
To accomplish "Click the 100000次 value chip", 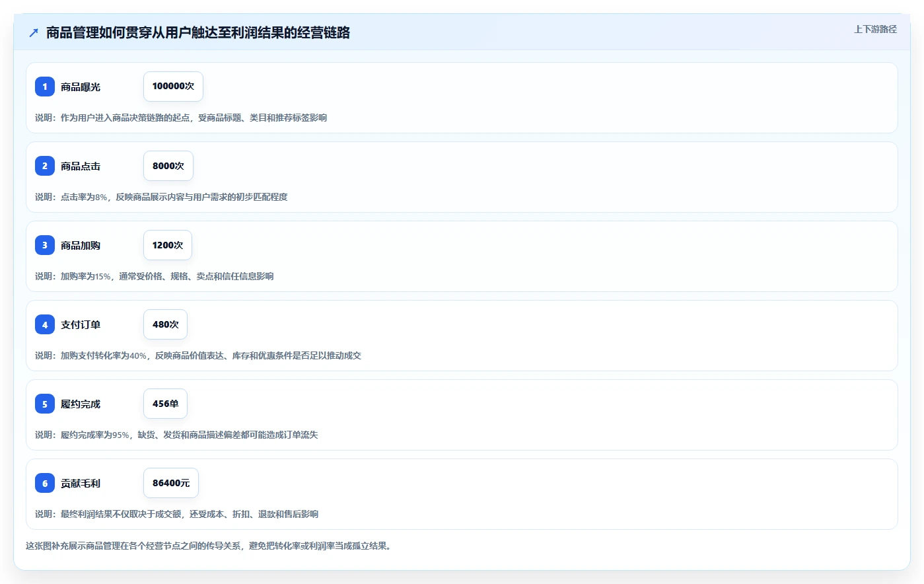I will tap(173, 87).
